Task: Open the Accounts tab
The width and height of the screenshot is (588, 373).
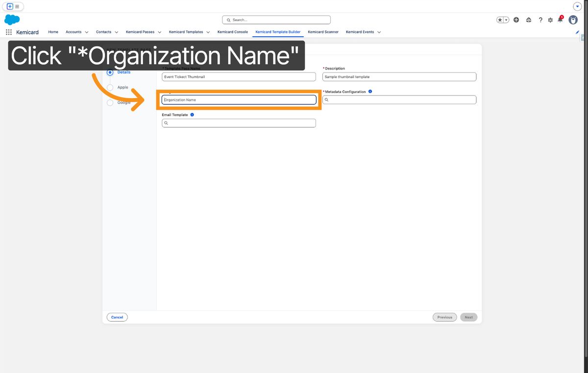Action: [73, 32]
